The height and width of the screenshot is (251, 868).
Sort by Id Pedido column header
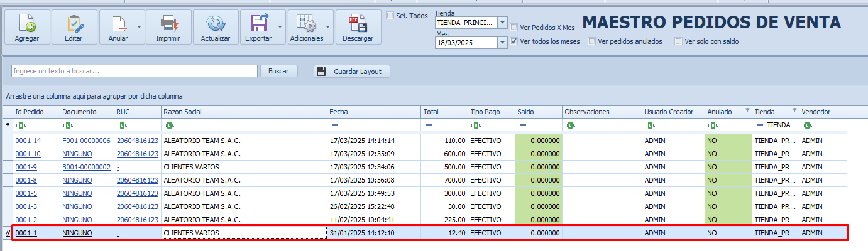pos(36,112)
